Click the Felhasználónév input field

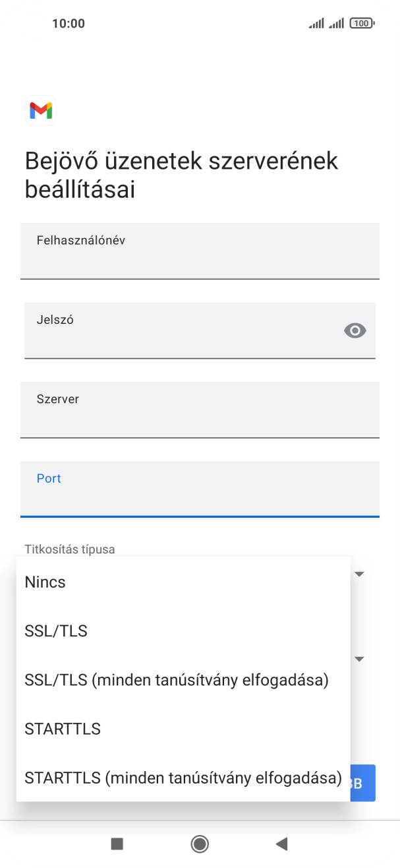[x=200, y=251]
